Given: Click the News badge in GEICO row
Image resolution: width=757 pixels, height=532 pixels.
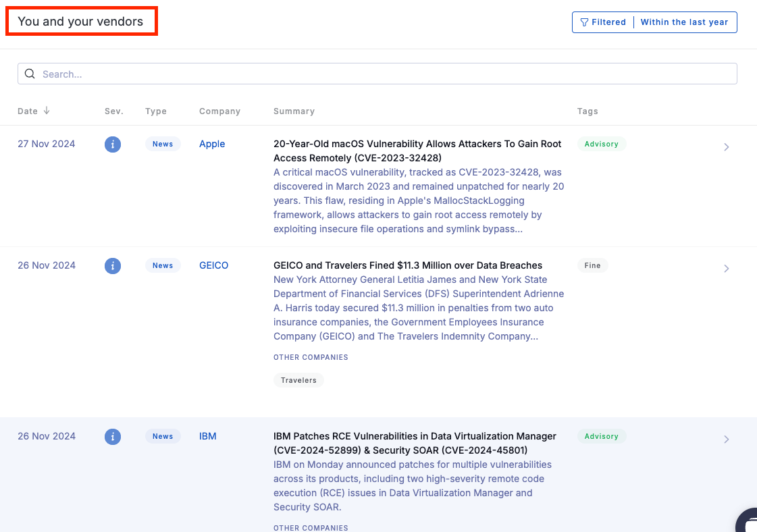Looking at the screenshot, I should [x=163, y=265].
